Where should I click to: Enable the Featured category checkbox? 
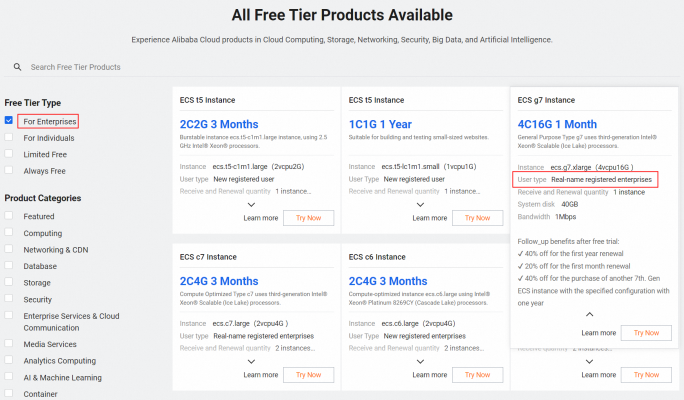coord(9,215)
